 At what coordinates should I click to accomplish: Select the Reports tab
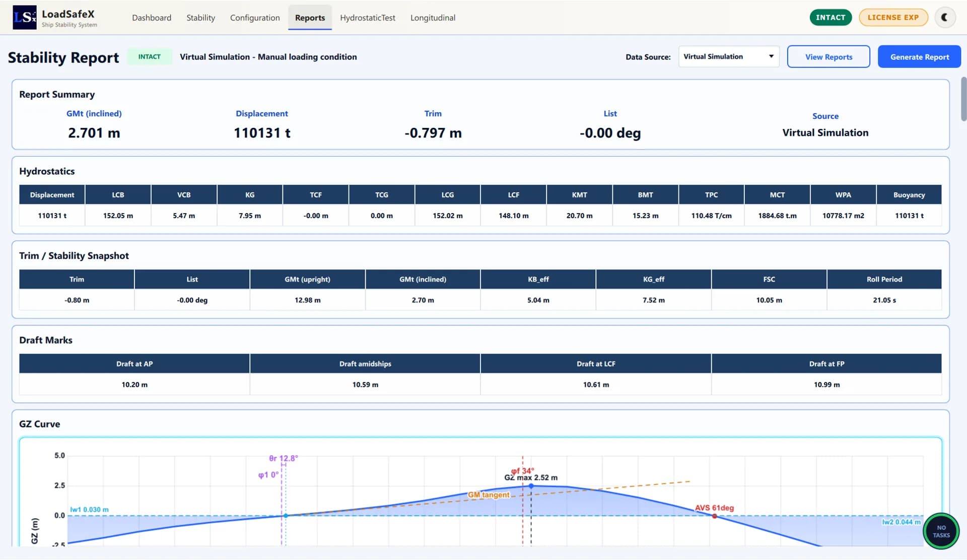coord(310,18)
